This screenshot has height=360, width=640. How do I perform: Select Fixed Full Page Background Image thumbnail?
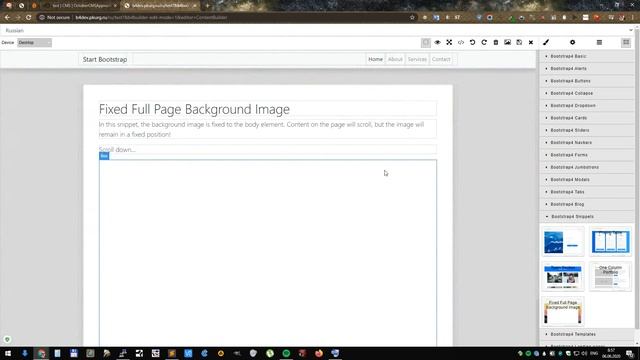click(563, 311)
